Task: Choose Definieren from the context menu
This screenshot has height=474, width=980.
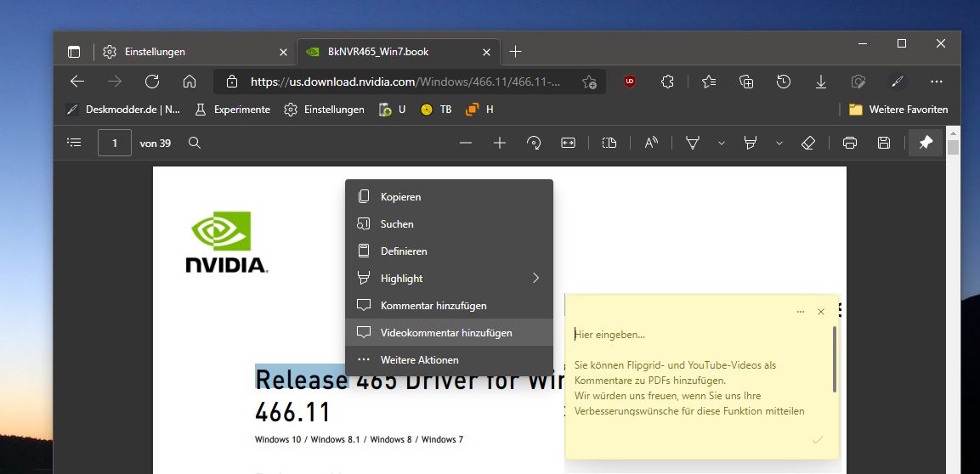Action: pos(449,251)
